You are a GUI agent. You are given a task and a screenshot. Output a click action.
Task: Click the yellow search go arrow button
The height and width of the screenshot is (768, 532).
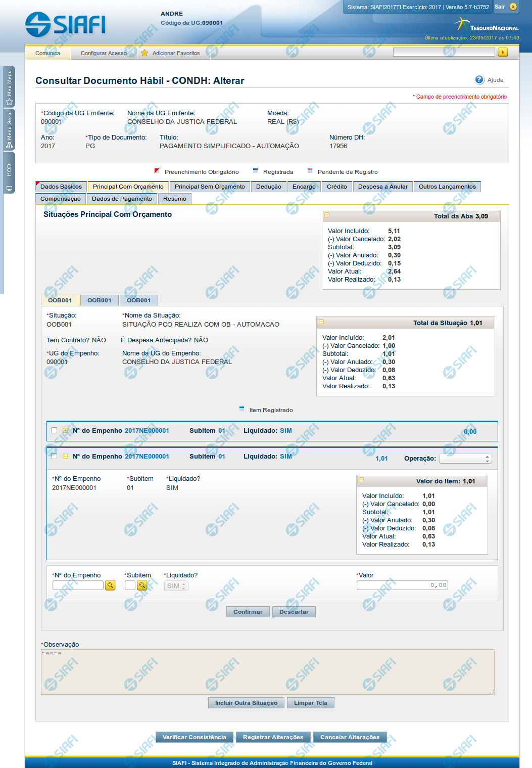coord(502,52)
